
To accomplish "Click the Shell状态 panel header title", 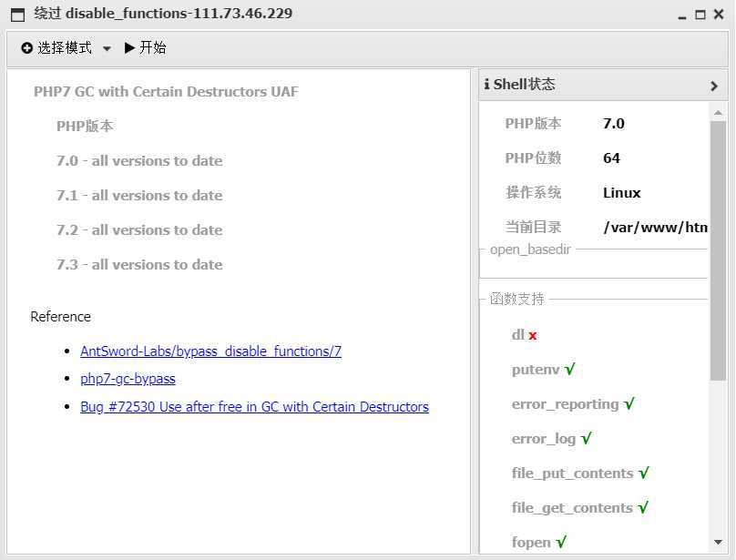I will [524, 85].
